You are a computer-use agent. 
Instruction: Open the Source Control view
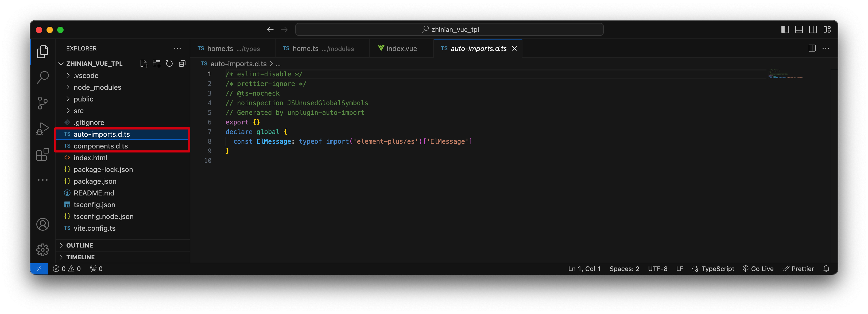42,103
